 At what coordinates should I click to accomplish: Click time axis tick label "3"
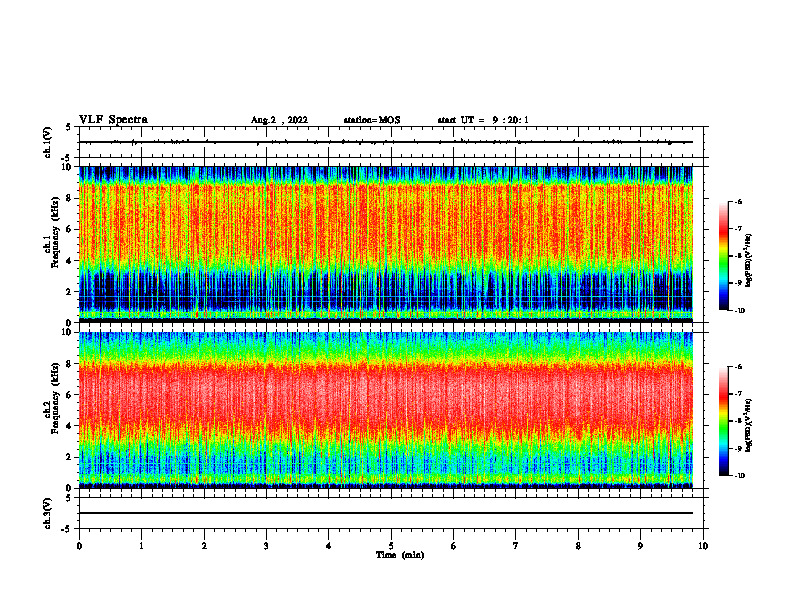[x=266, y=546]
